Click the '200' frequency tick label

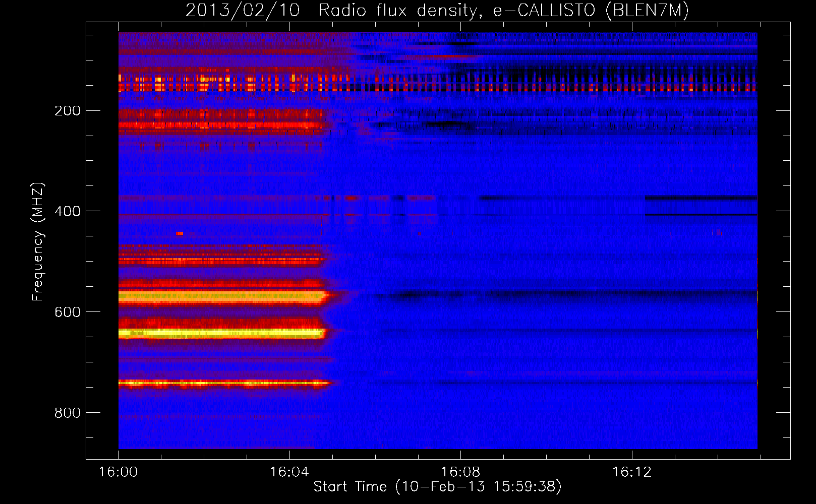(68, 111)
